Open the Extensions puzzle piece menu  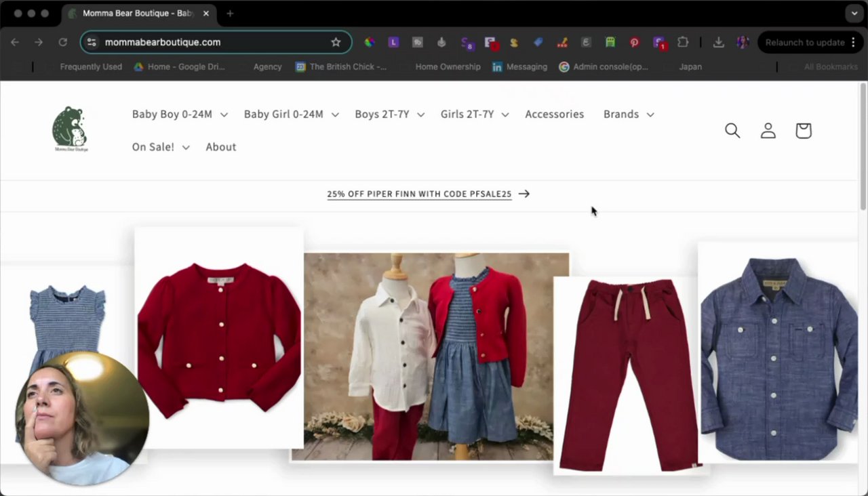(683, 42)
